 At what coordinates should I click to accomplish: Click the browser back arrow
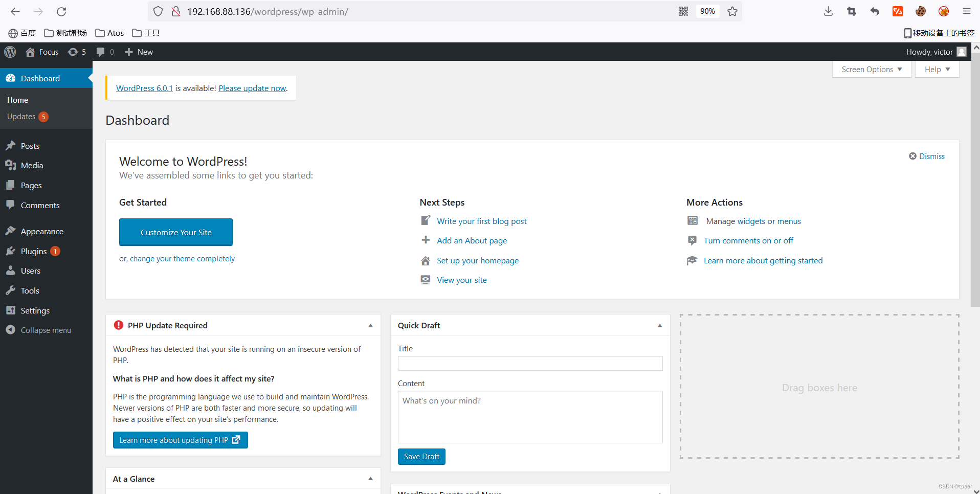point(15,11)
